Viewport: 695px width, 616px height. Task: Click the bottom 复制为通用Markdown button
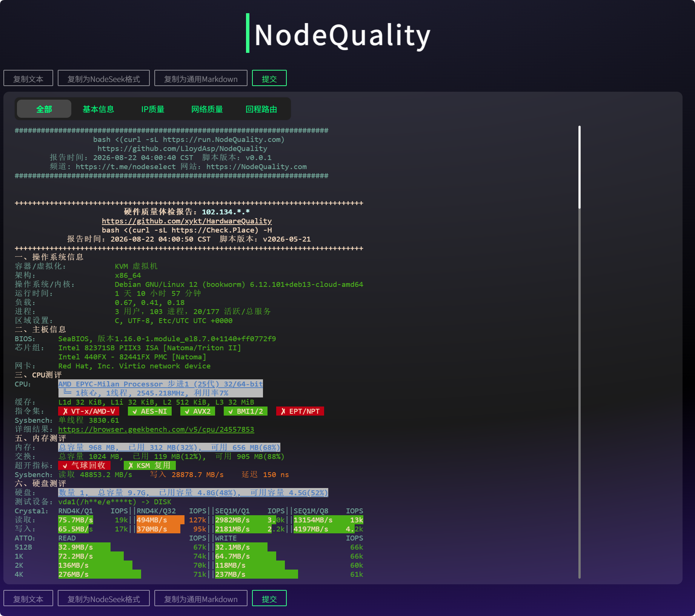[201, 598]
